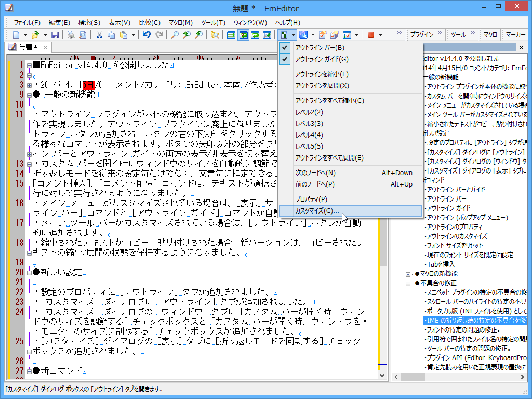
Task: Select tree item アウトラインのプロパティ
Action: click(x=454, y=227)
